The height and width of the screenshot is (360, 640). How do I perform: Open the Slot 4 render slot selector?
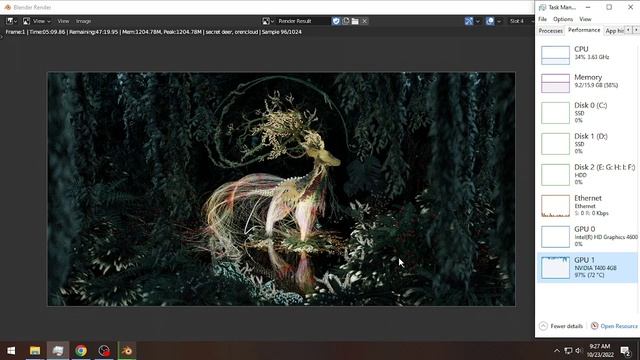[520, 21]
